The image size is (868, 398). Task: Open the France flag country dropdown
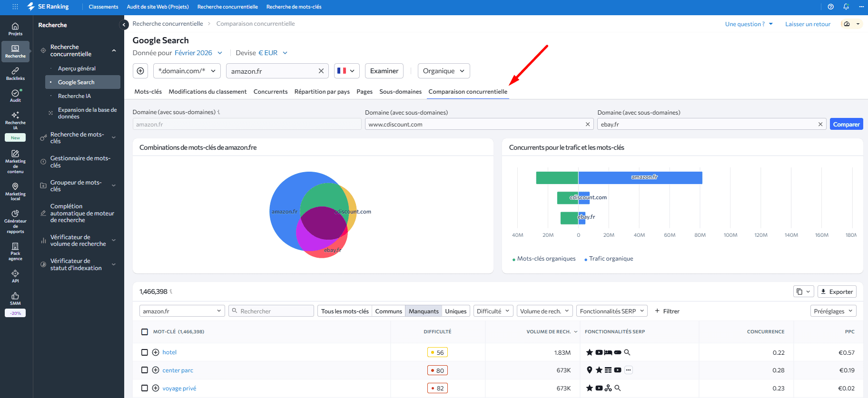(x=346, y=71)
